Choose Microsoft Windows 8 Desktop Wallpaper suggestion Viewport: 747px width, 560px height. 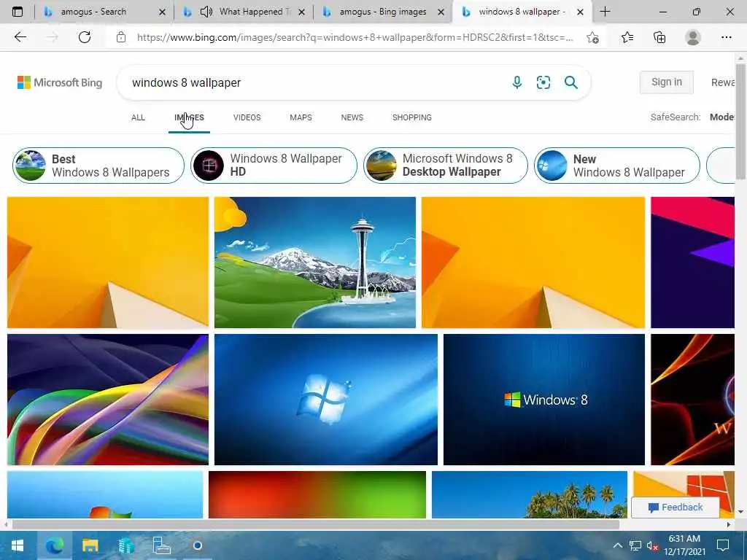446,166
